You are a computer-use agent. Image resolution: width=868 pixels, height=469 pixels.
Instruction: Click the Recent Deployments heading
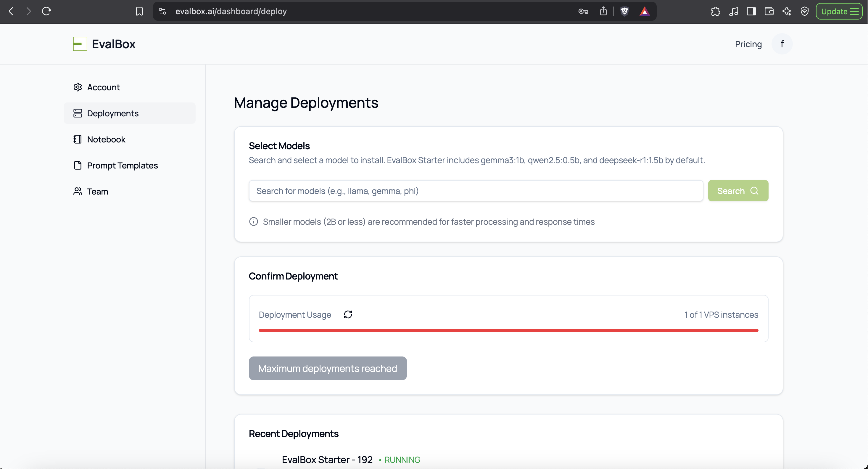click(294, 433)
